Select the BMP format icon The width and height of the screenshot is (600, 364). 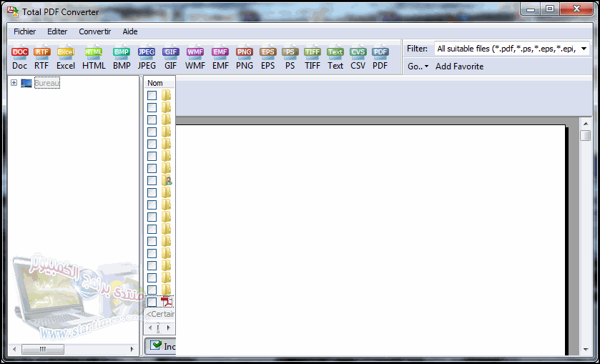coord(122,58)
